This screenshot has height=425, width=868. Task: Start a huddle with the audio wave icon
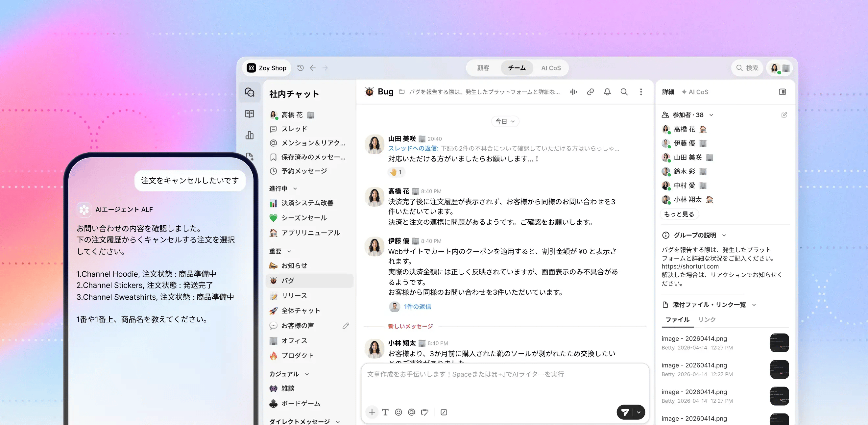pos(573,92)
